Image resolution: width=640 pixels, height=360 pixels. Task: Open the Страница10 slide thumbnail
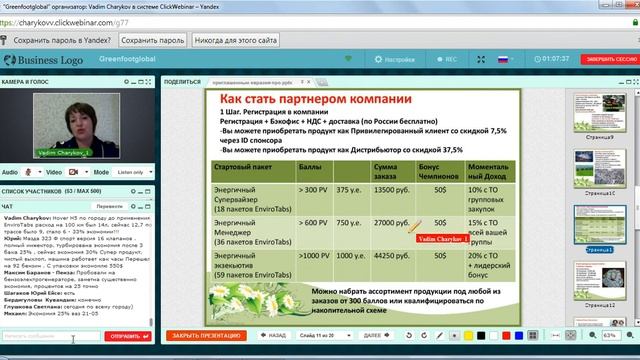coord(600,169)
